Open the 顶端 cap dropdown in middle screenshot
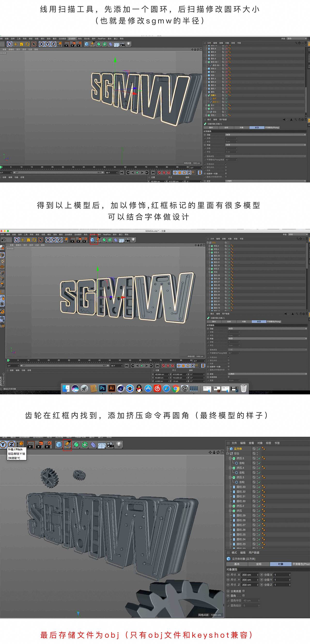Screen dimensions: 310x644 (267, 329)
